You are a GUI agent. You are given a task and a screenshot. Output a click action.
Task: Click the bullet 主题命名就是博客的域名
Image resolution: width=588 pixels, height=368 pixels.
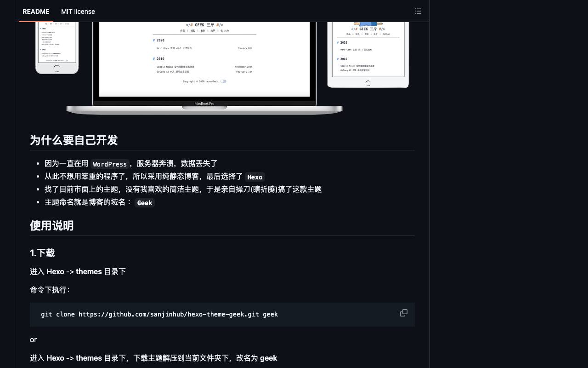(100, 202)
